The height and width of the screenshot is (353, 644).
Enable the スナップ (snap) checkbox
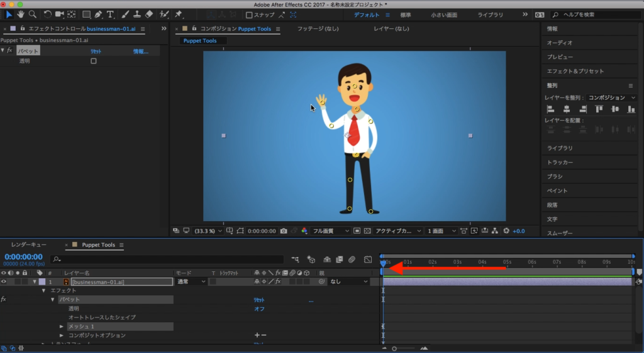click(249, 14)
